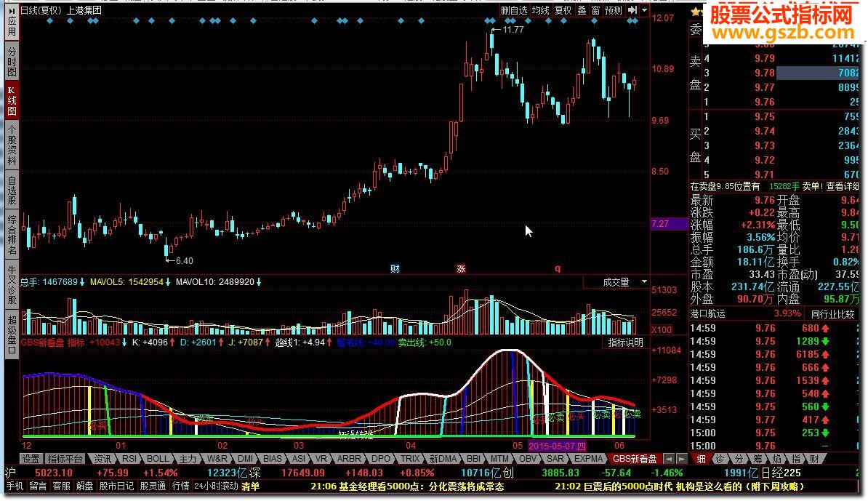Viewport: 868px width, 501px height.
Task: Select the EXPMA indicator tab
Action: click(588, 459)
